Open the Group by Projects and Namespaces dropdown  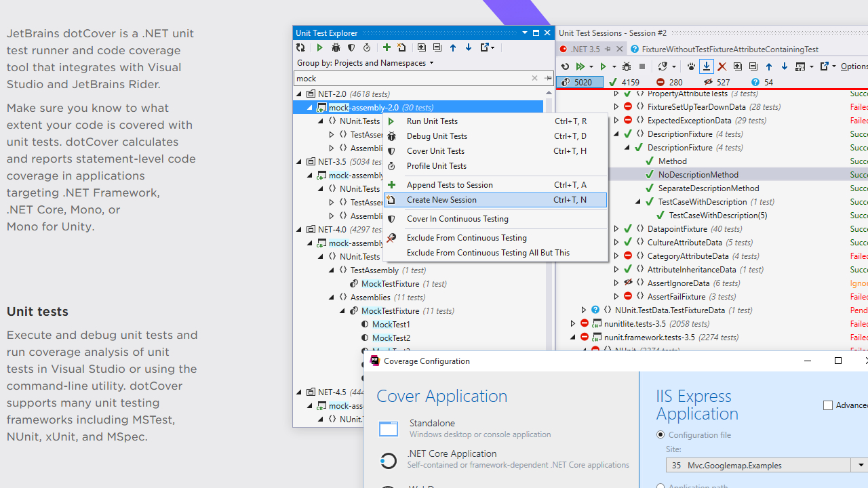point(366,63)
